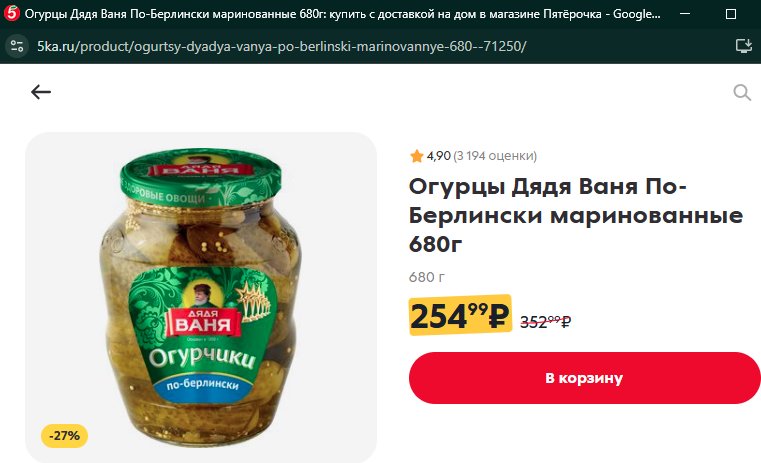Click the 4,90 rating value
The height and width of the screenshot is (463, 761).
pyautogui.click(x=439, y=156)
